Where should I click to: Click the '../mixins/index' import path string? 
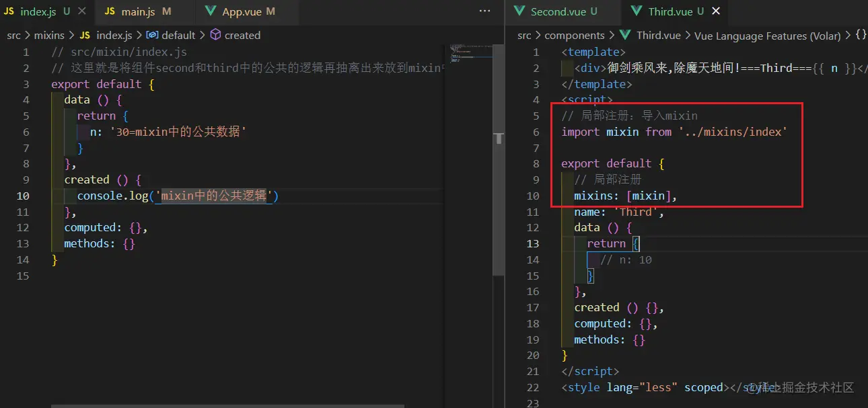pos(732,132)
